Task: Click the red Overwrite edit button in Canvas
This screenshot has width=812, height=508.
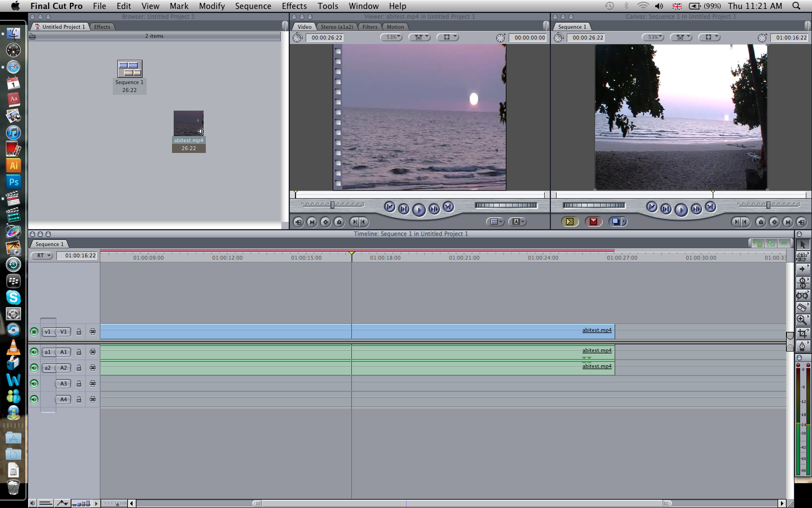Action: 593,222
